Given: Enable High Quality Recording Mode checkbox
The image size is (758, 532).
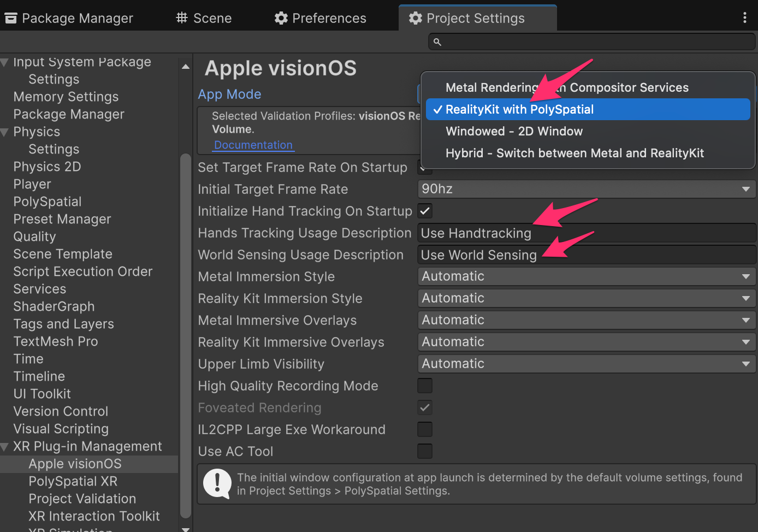Looking at the screenshot, I should click(425, 386).
